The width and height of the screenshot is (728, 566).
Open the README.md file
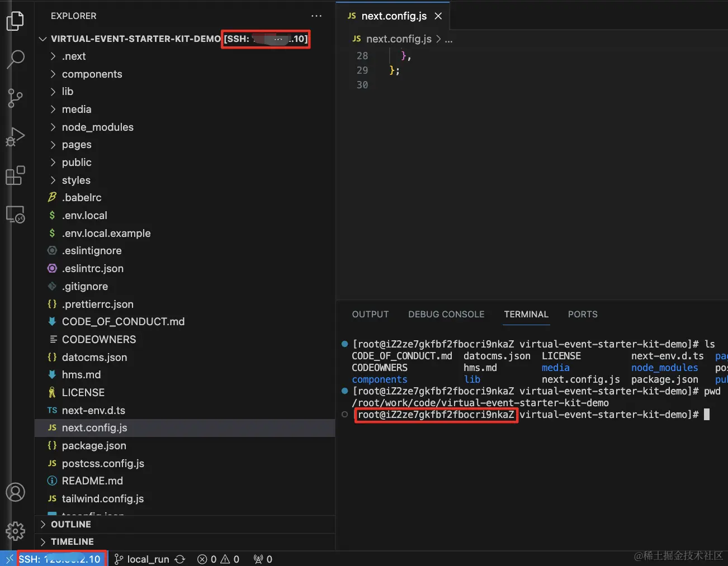click(x=185, y=481)
